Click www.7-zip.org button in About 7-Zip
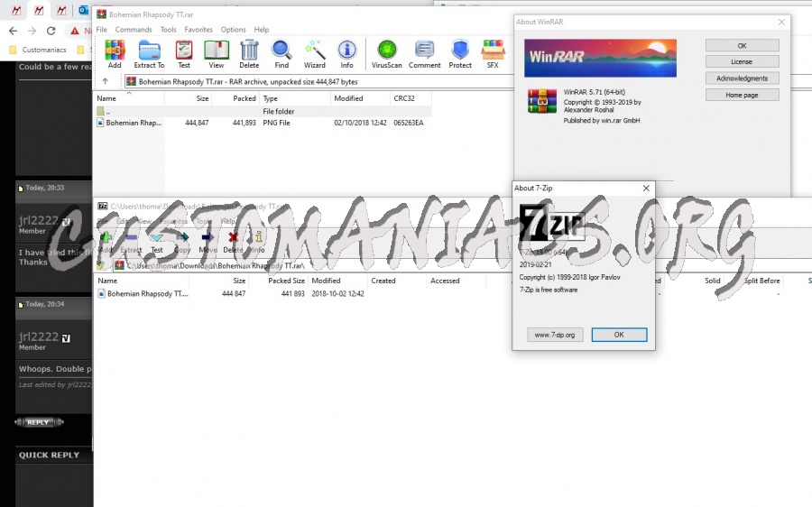The image size is (812, 507). click(x=555, y=335)
